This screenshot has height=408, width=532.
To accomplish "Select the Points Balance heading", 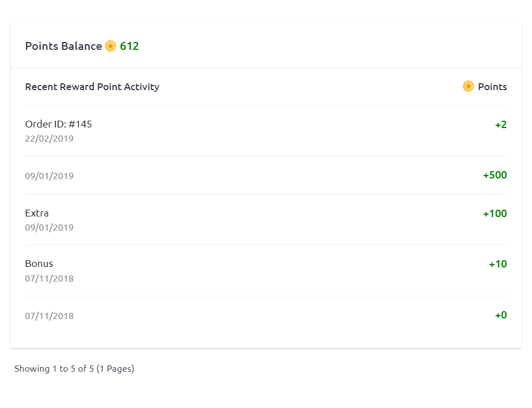I will (x=64, y=46).
